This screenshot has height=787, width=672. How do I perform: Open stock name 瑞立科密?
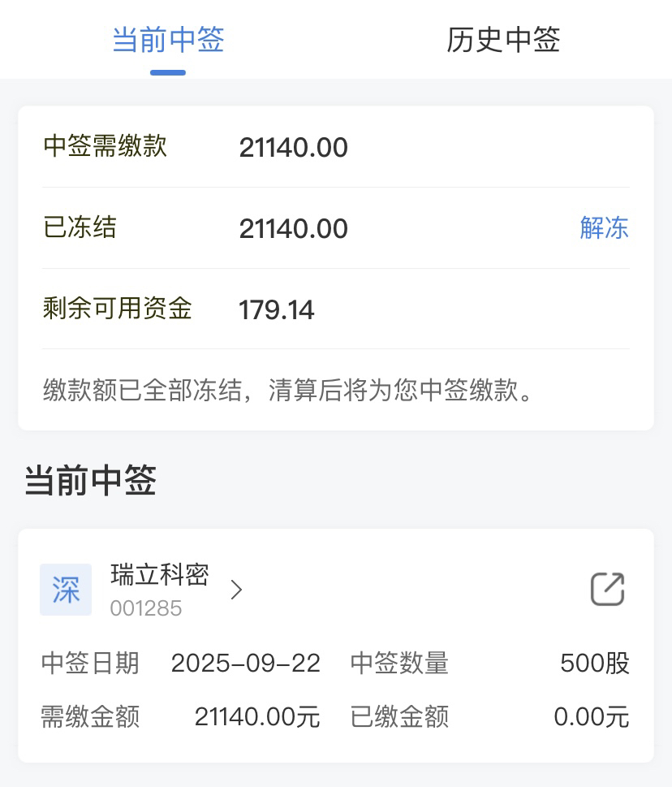[x=159, y=575]
